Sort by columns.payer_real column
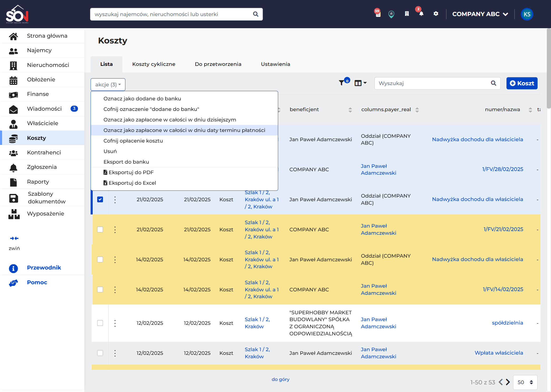This screenshot has height=392, width=551. (x=417, y=110)
